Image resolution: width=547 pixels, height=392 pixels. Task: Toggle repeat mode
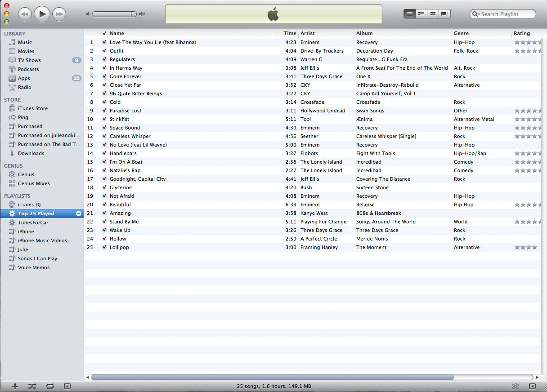click(49, 386)
